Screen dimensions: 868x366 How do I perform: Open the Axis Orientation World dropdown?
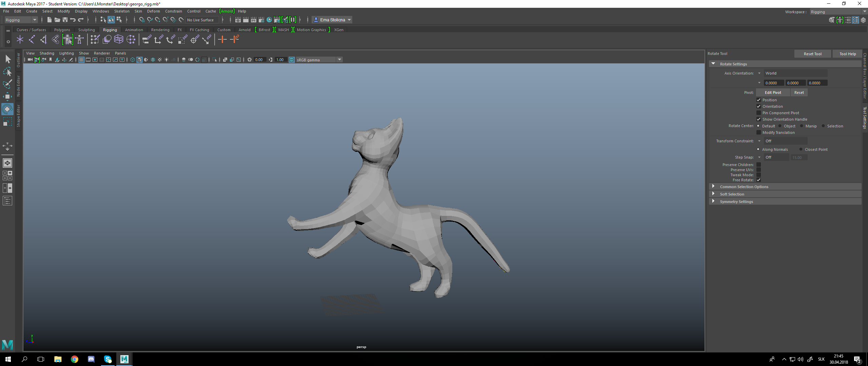pyautogui.click(x=795, y=73)
